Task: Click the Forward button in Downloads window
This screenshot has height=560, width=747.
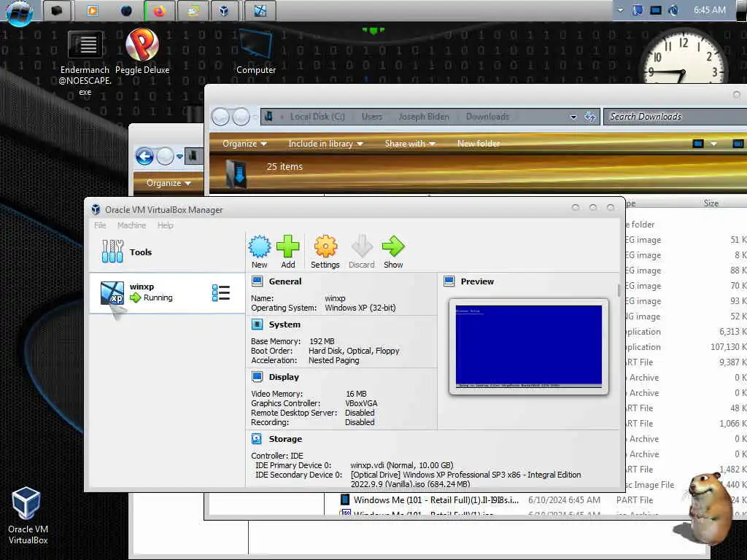Action: tap(241, 117)
